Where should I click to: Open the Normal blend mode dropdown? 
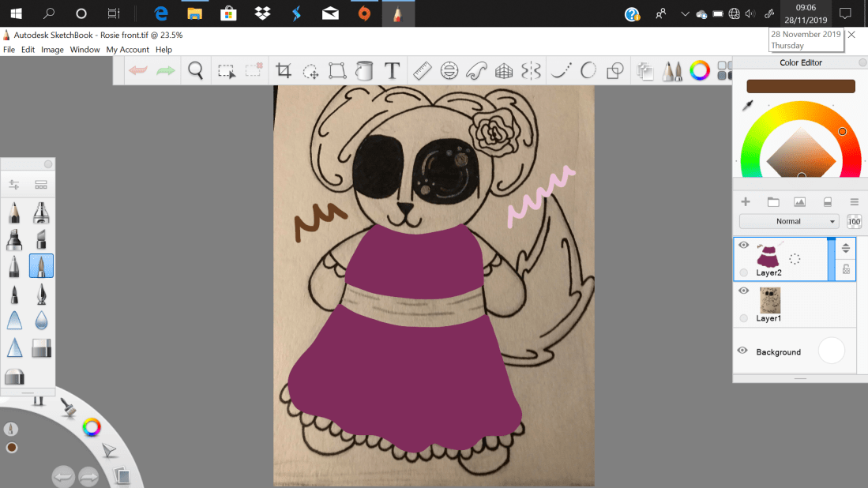tap(788, 222)
